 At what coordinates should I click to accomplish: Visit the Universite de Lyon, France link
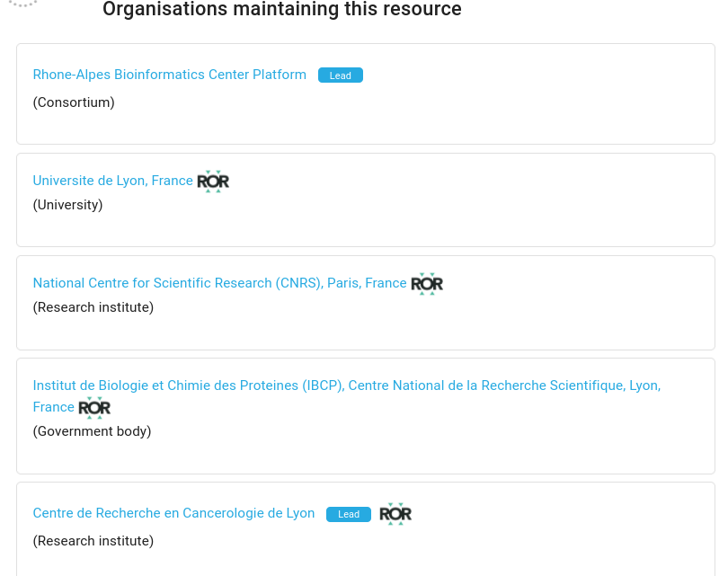[x=113, y=181]
